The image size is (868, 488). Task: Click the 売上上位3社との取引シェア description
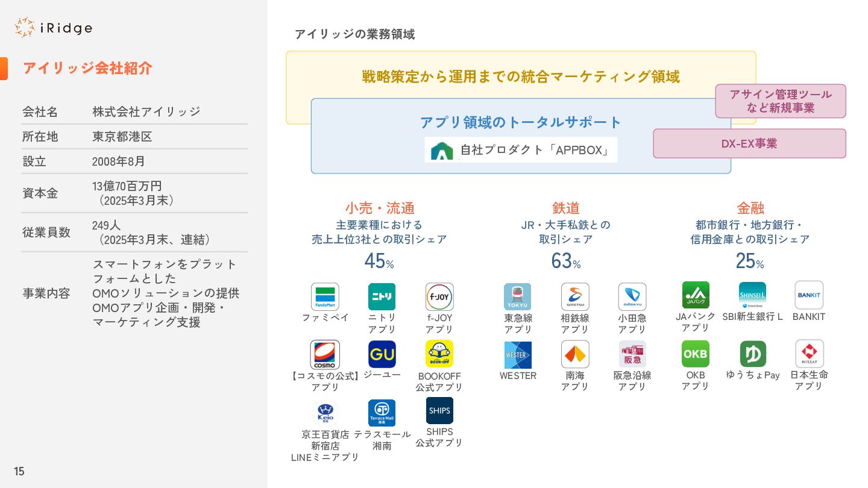(x=379, y=239)
